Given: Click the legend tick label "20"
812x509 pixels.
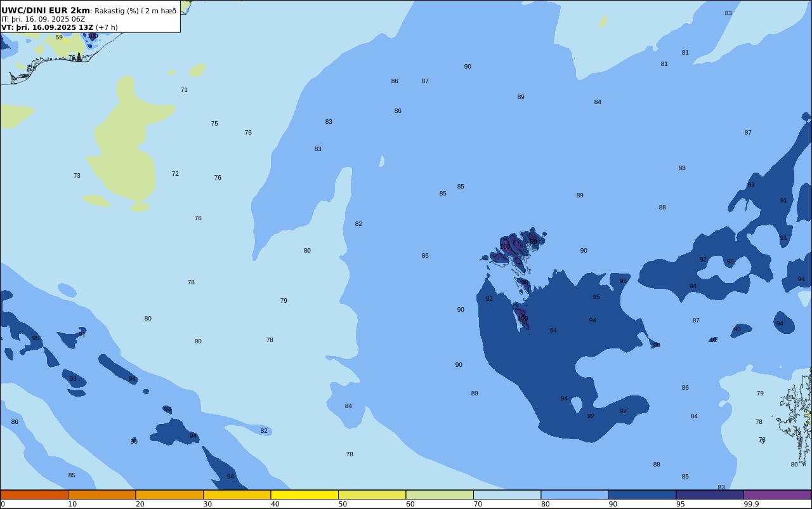Looking at the screenshot, I should point(140,504).
